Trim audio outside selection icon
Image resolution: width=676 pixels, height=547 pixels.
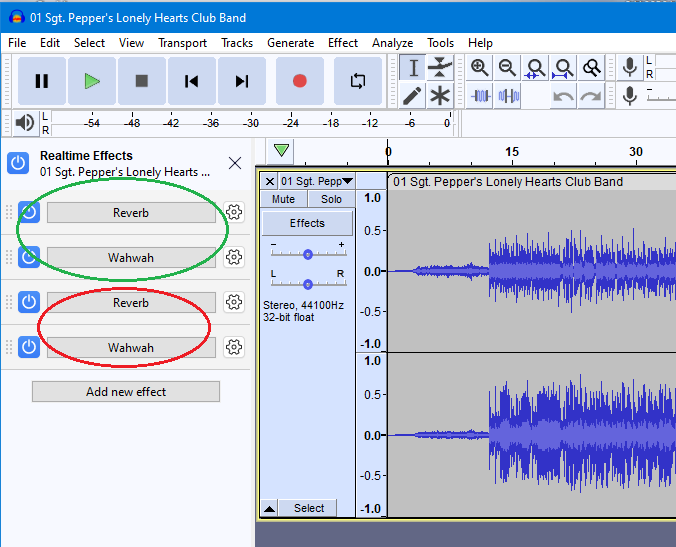(x=480, y=95)
